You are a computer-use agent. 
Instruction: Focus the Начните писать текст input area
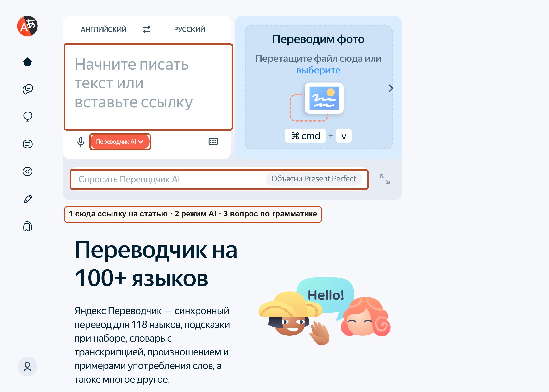(x=148, y=87)
